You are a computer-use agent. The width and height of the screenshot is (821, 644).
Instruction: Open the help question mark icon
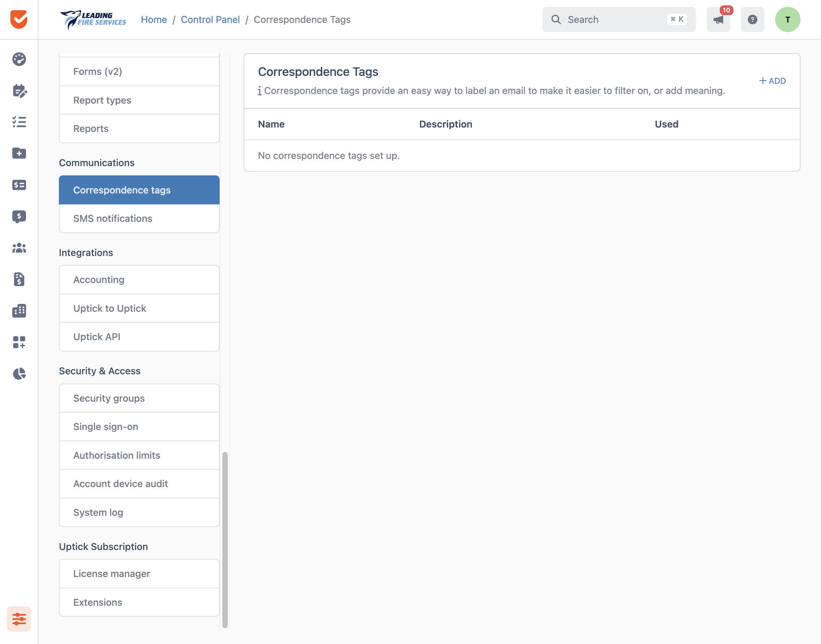point(752,19)
